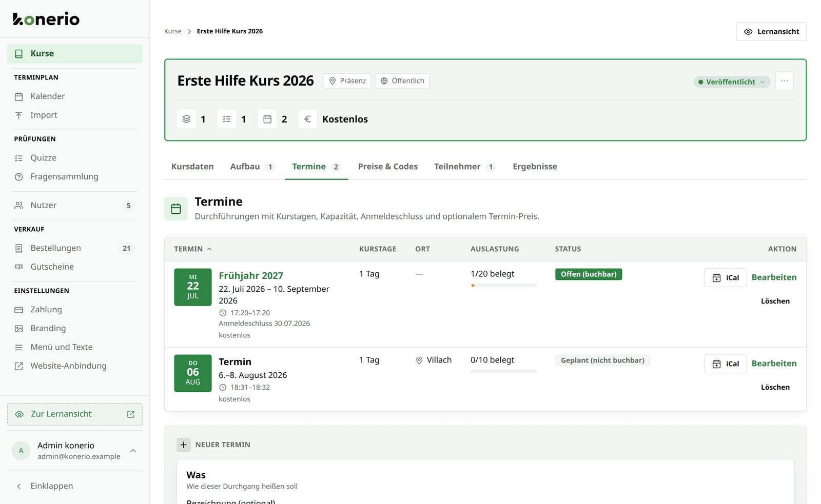Viewport: 821px width, 504px height.
Task: Click the checklist icon in course header
Action: coord(227,119)
